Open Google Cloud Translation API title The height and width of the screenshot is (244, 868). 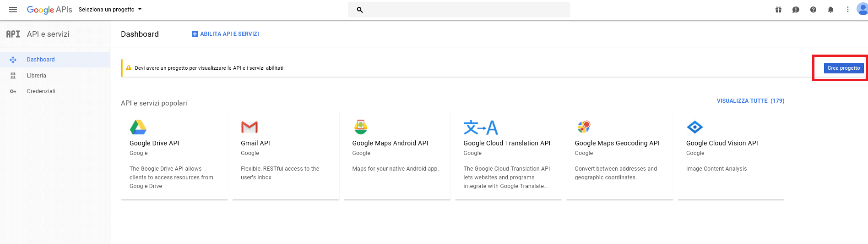coord(507,143)
